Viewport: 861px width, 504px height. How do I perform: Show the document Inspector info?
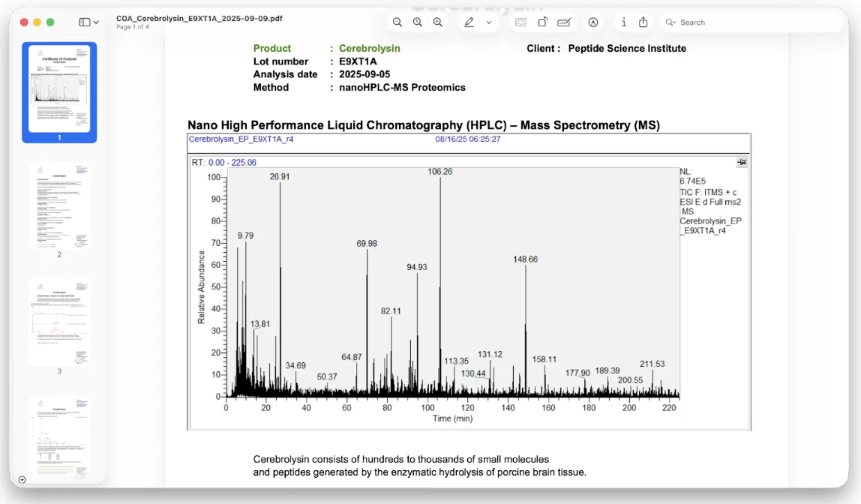[624, 22]
